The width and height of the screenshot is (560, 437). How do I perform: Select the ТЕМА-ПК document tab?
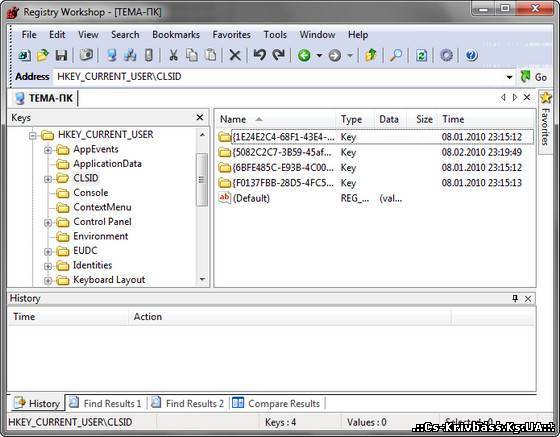click(x=44, y=98)
